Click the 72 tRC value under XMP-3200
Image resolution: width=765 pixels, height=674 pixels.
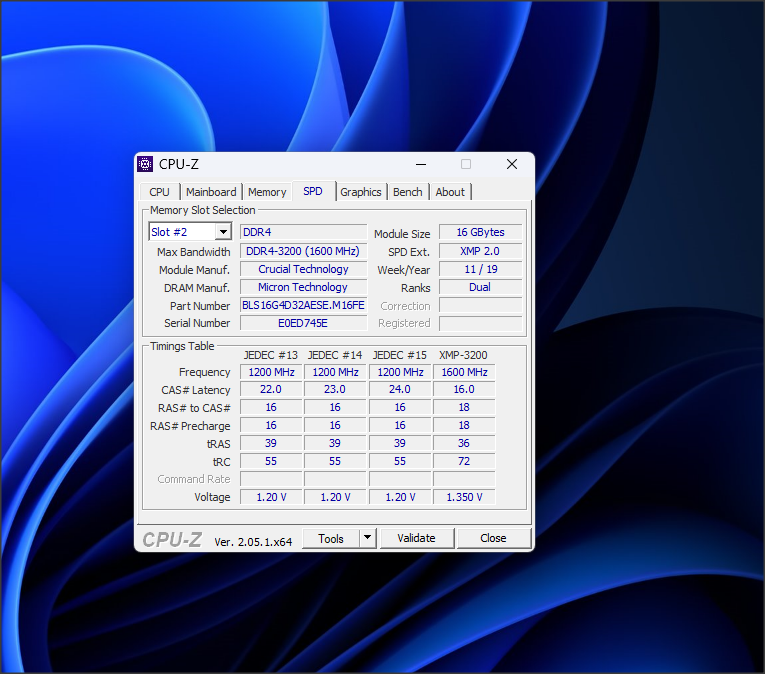tap(464, 461)
